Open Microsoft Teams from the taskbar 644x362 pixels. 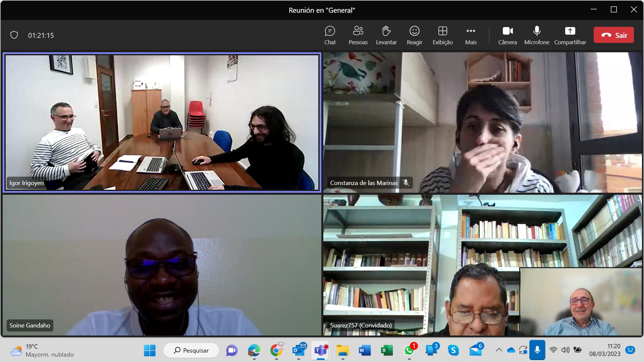point(320,351)
